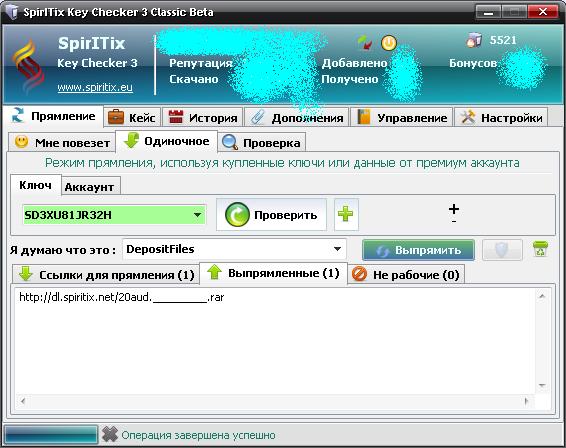
Task: Select the Одиночное sub-tab
Action: click(166, 141)
